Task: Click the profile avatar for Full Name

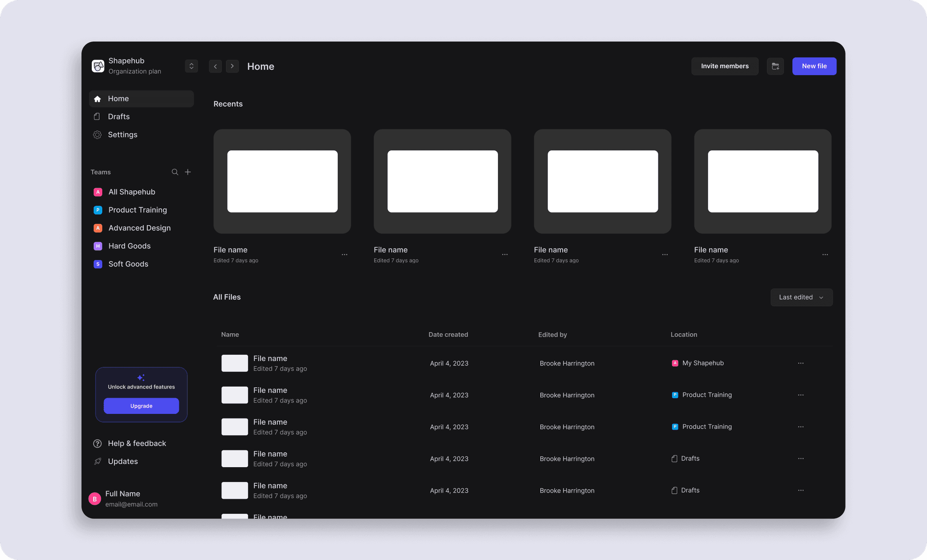Action: pos(95,498)
